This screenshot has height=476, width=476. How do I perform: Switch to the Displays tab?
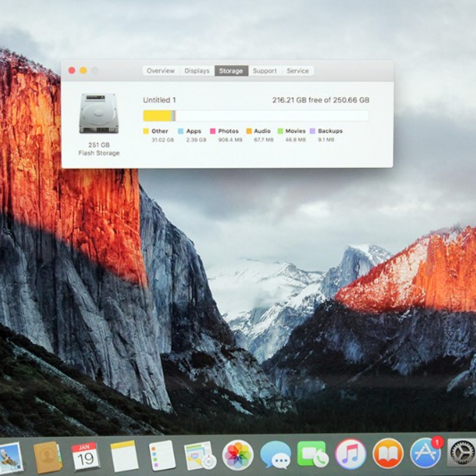pyautogui.click(x=197, y=71)
